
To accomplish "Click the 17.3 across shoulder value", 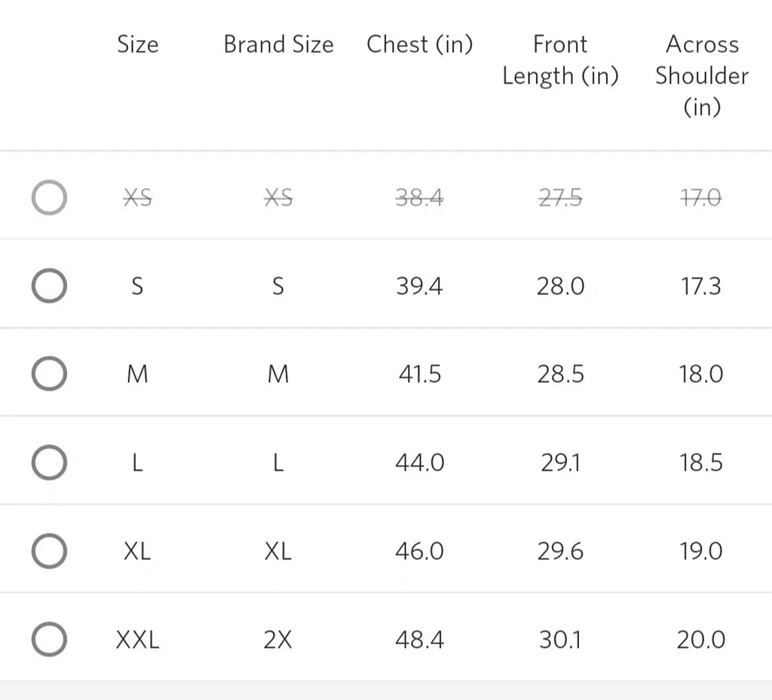I will (701, 286).
